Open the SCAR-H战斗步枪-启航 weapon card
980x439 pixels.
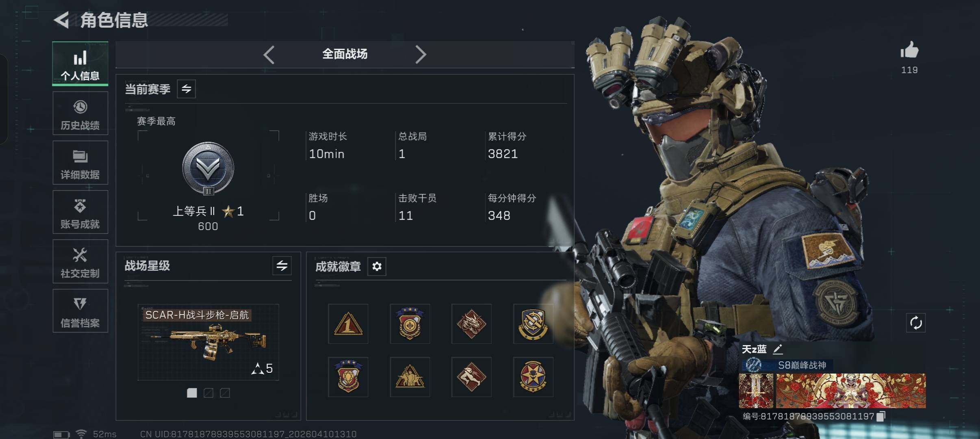[208, 342]
